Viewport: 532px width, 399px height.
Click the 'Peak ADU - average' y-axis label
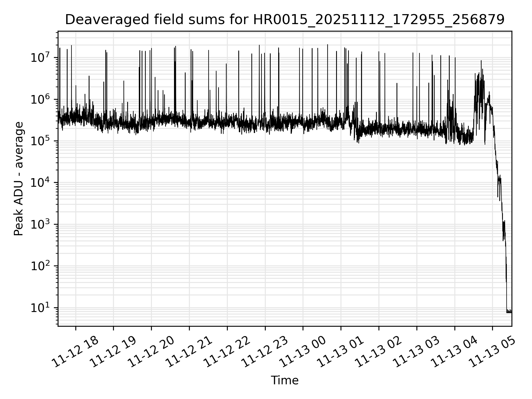pyautogui.click(x=19, y=179)
